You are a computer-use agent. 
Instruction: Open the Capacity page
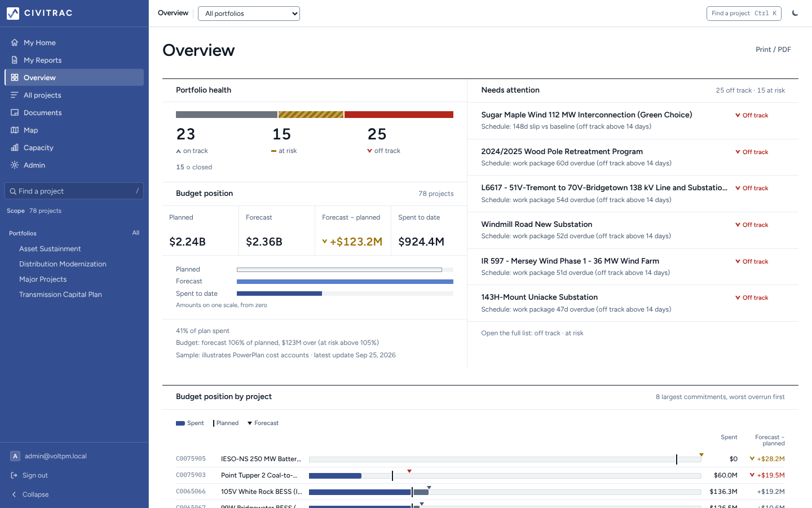[74, 147]
